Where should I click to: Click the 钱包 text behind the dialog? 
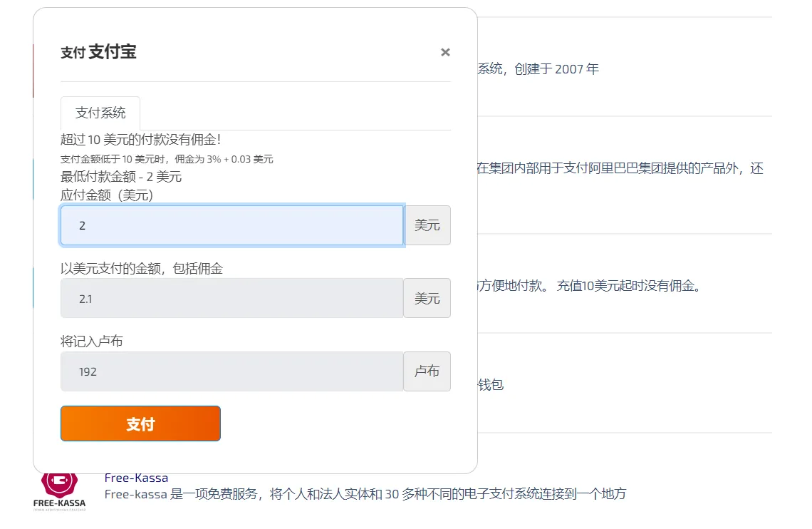(x=491, y=384)
